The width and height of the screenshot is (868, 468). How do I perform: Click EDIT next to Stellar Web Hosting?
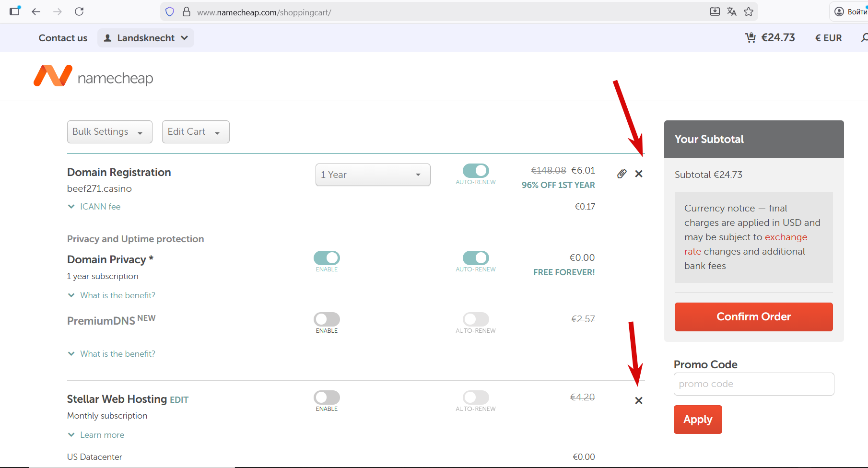coord(179,400)
